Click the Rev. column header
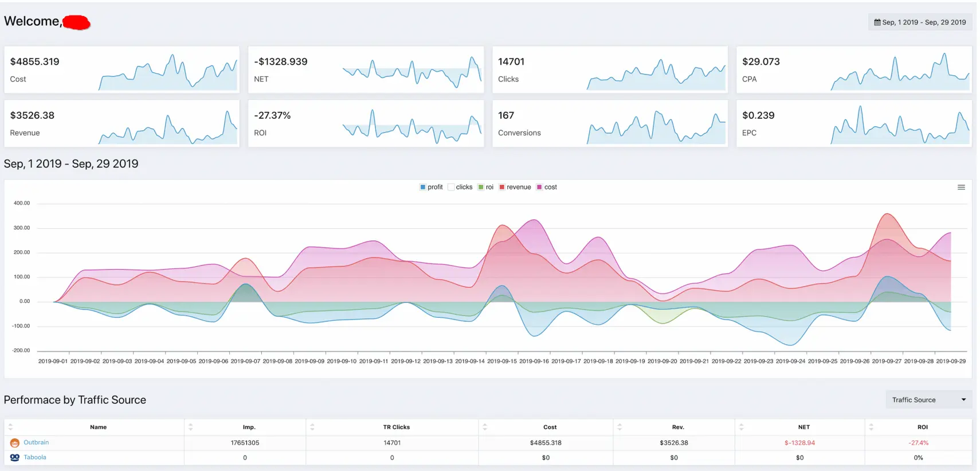Screen dimensions: 980x471 click(677, 427)
